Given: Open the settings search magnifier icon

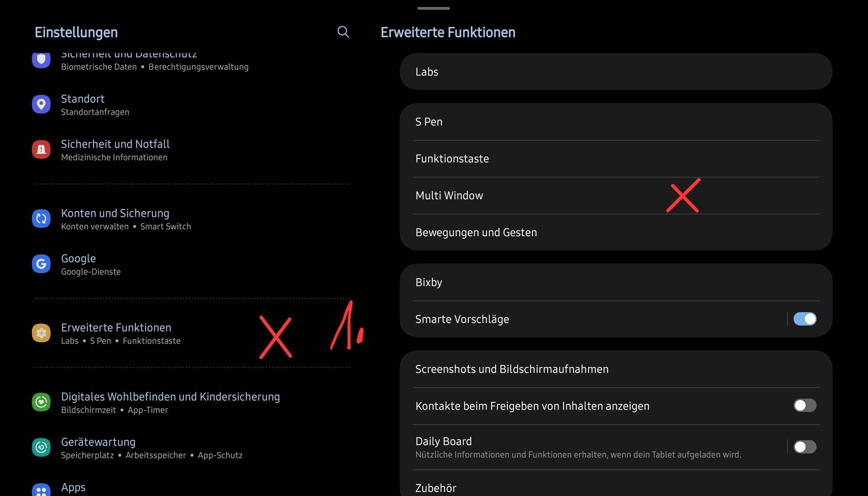Looking at the screenshot, I should (x=343, y=32).
